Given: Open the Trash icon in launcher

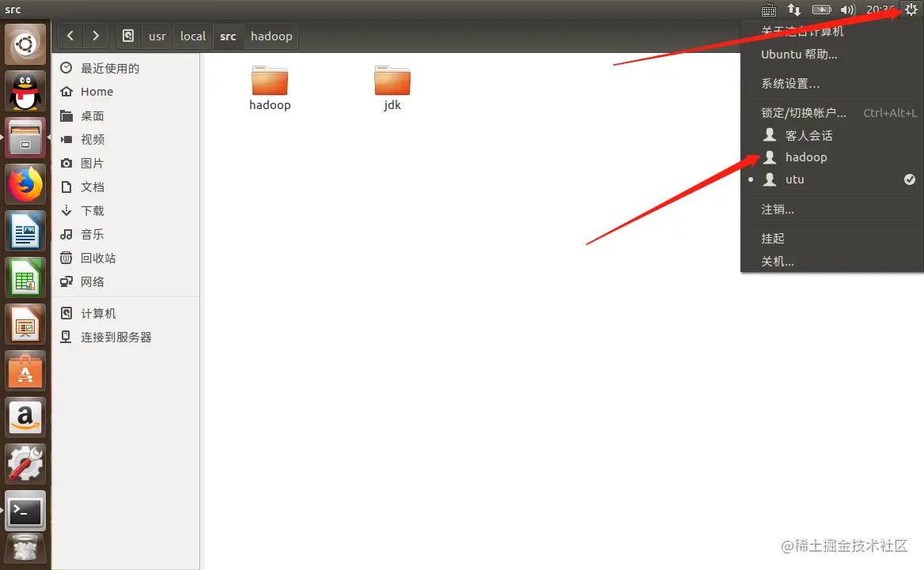Looking at the screenshot, I should tap(25, 549).
